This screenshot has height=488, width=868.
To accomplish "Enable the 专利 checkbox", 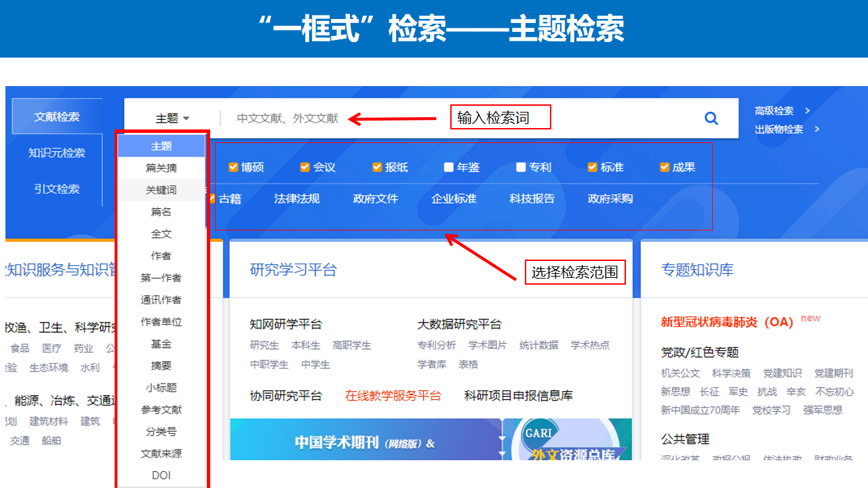I will coord(521,167).
